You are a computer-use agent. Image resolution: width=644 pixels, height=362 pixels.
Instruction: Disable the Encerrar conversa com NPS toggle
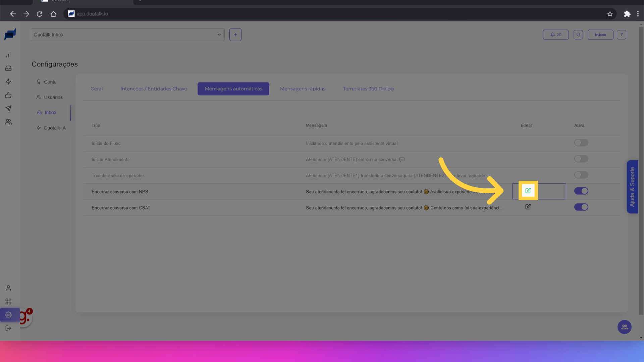[581, 191]
